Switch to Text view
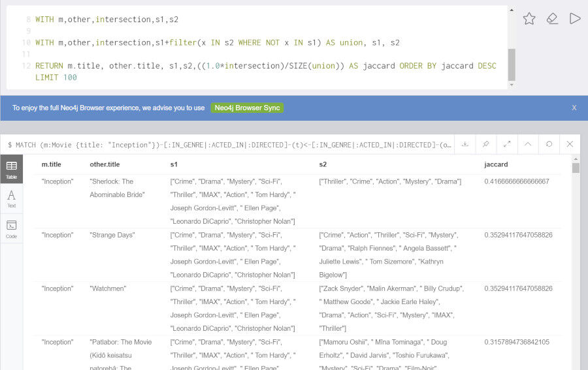The height and width of the screenshot is (370, 588). click(x=11, y=198)
